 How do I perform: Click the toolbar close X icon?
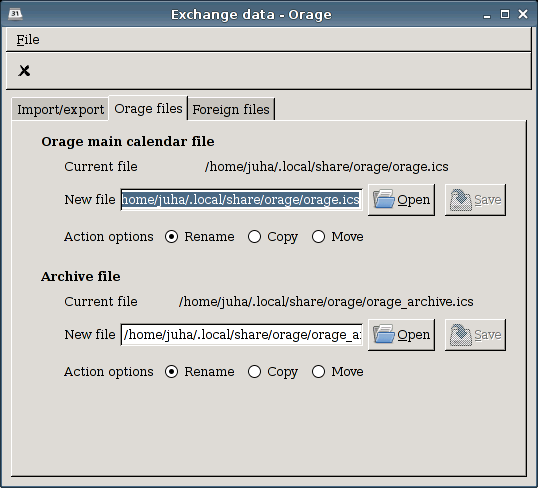click(24, 71)
